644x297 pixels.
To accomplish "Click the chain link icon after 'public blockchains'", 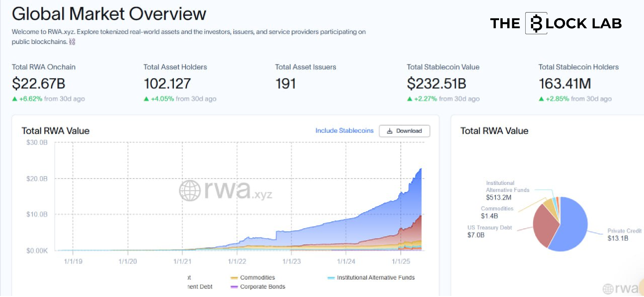I will pos(72,42).
